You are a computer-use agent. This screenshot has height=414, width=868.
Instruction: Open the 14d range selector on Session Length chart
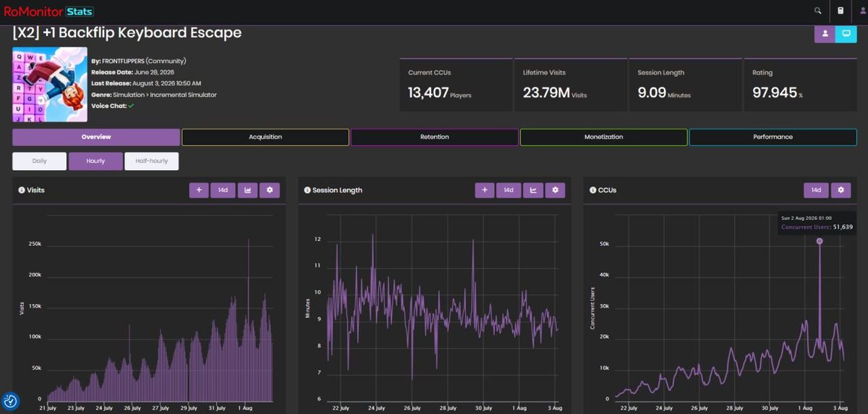pyautogui.click(x=509, y=190)
